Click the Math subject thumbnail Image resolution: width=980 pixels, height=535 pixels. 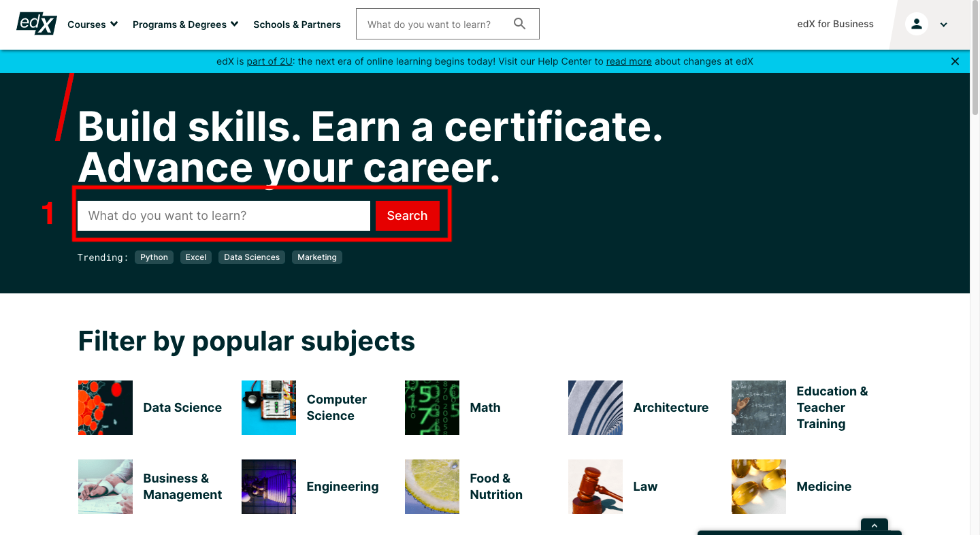coord(432,408)
